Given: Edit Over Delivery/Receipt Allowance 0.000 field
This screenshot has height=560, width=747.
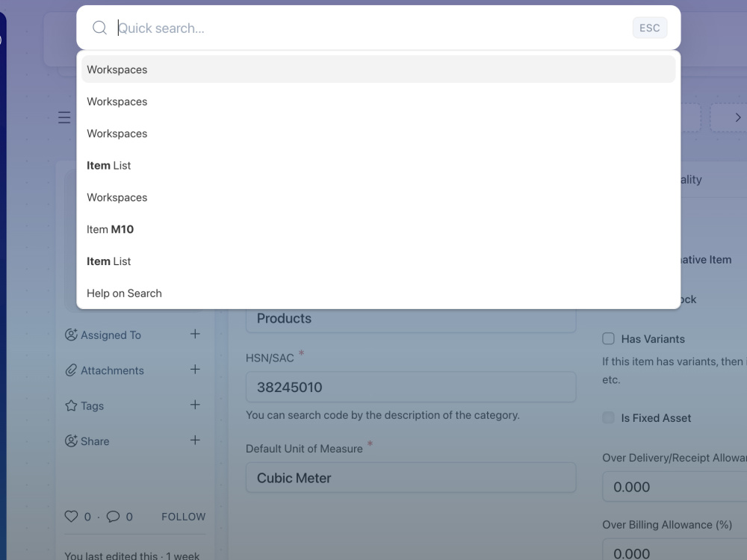Looking at the screenshot, I should click(x=675, y=487).
